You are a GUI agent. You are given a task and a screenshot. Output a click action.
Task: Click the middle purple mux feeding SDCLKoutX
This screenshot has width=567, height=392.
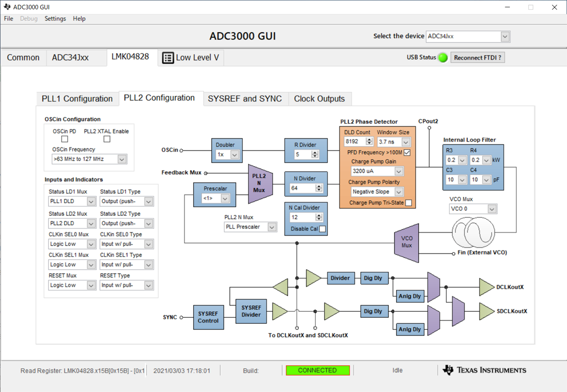click(458, 311)
